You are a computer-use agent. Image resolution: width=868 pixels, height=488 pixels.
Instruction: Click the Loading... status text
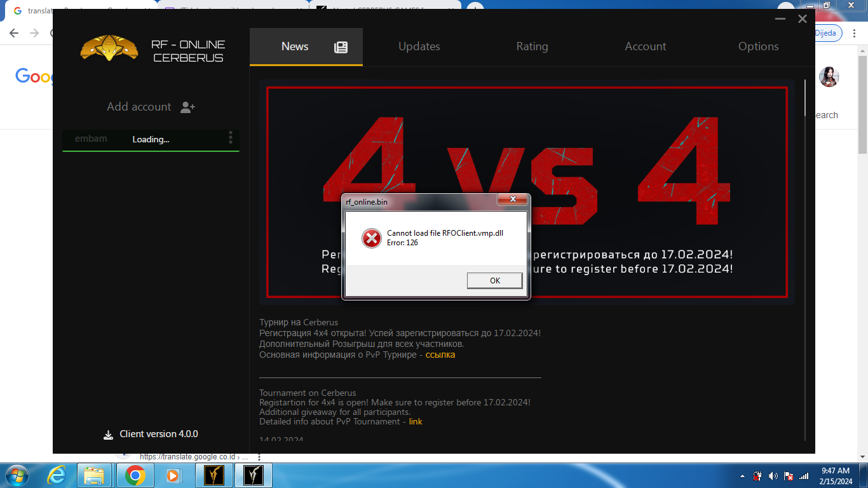pyautogui.click(x=151, y=139)
